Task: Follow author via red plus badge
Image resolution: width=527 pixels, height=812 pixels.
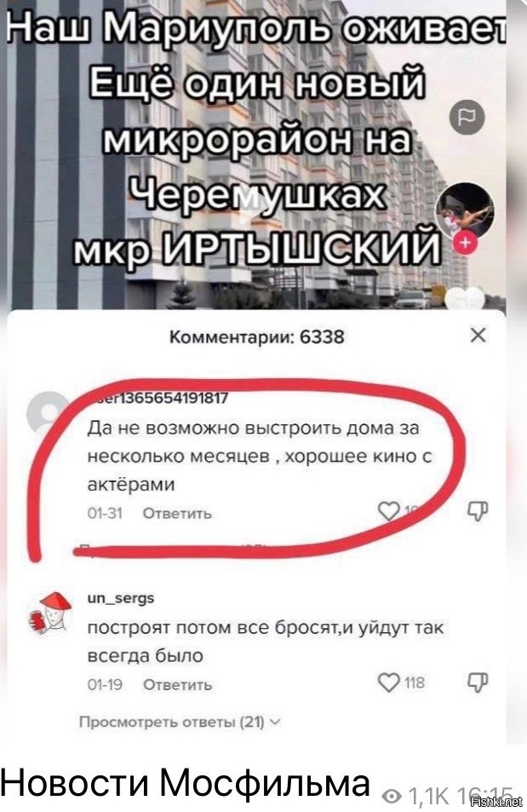Action: [465, 243]
